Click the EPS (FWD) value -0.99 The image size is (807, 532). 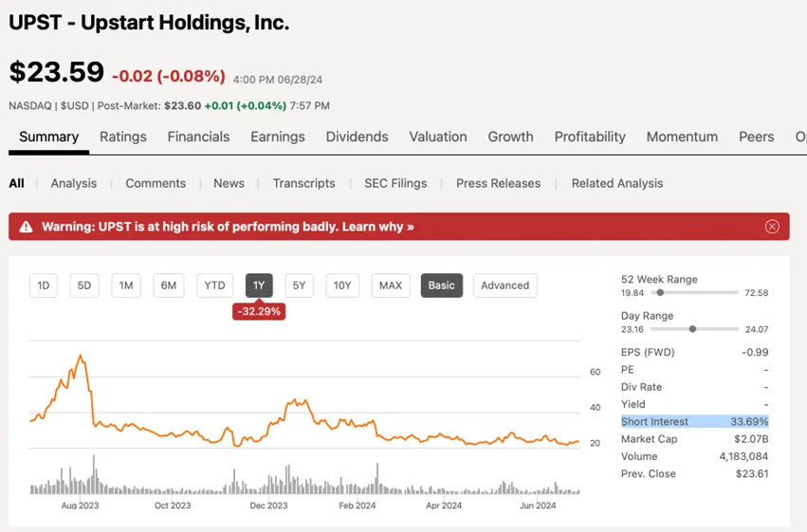(x=755, y=353)
